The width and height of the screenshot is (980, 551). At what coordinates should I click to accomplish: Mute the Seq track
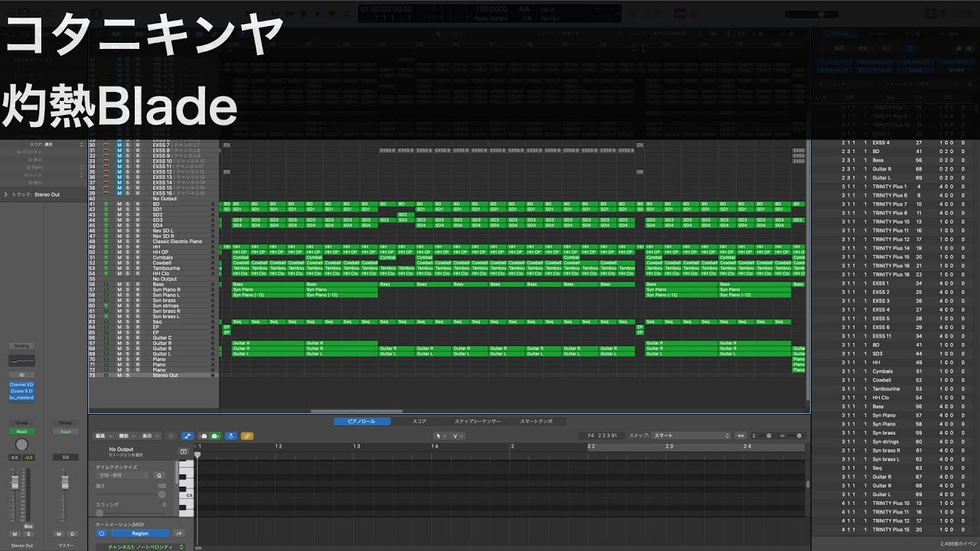click(x=119, y=322)
